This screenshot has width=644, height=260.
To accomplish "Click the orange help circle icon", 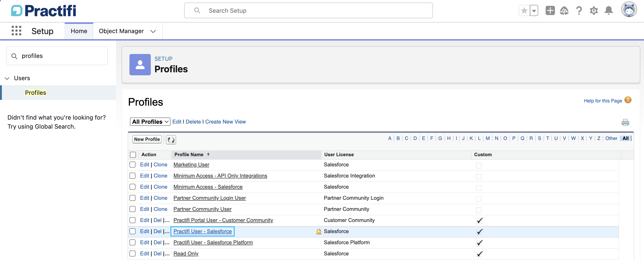I will (x=628, y=100).
